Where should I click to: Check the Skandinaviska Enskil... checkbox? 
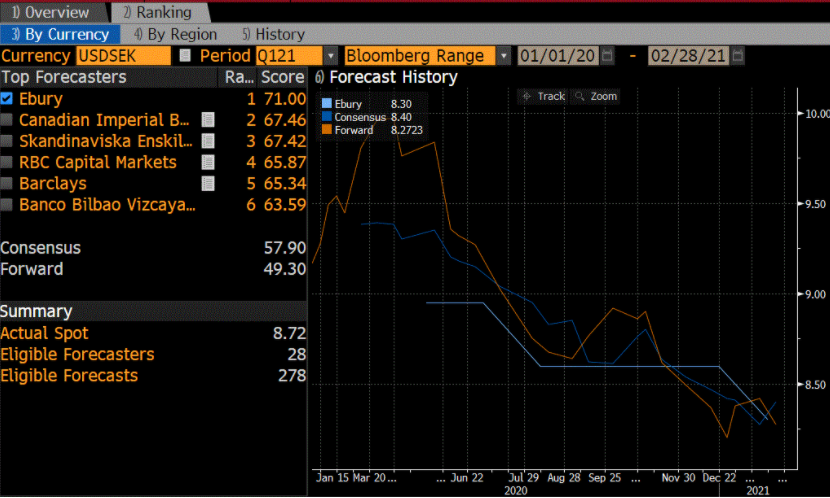(x=6, y=141)
